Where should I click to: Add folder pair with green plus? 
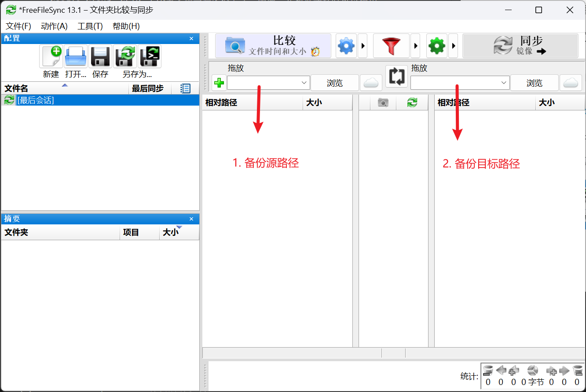click(x=219, y=83)
